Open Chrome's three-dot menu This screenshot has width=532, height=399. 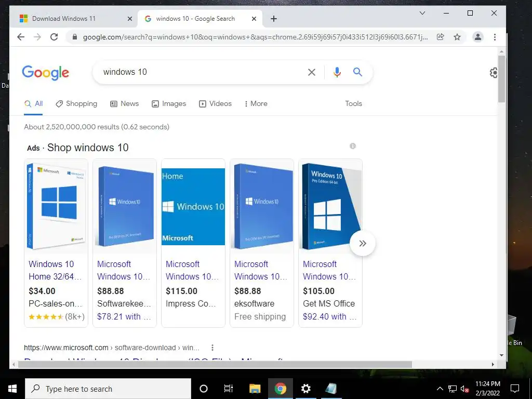495,37
